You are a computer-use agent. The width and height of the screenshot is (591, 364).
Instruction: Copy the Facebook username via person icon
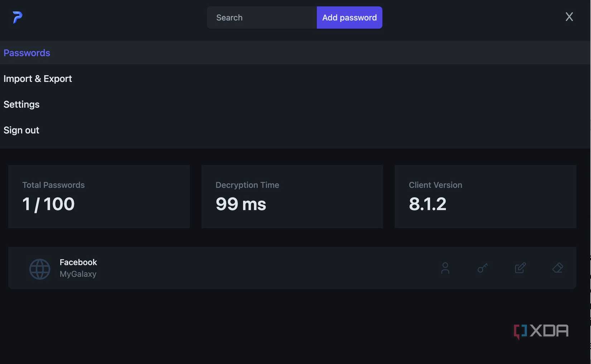tap(445, 268)
